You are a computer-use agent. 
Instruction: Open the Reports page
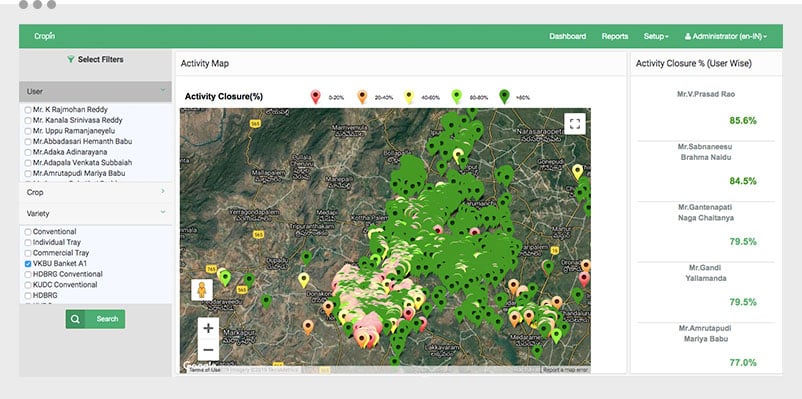point(615,36)
